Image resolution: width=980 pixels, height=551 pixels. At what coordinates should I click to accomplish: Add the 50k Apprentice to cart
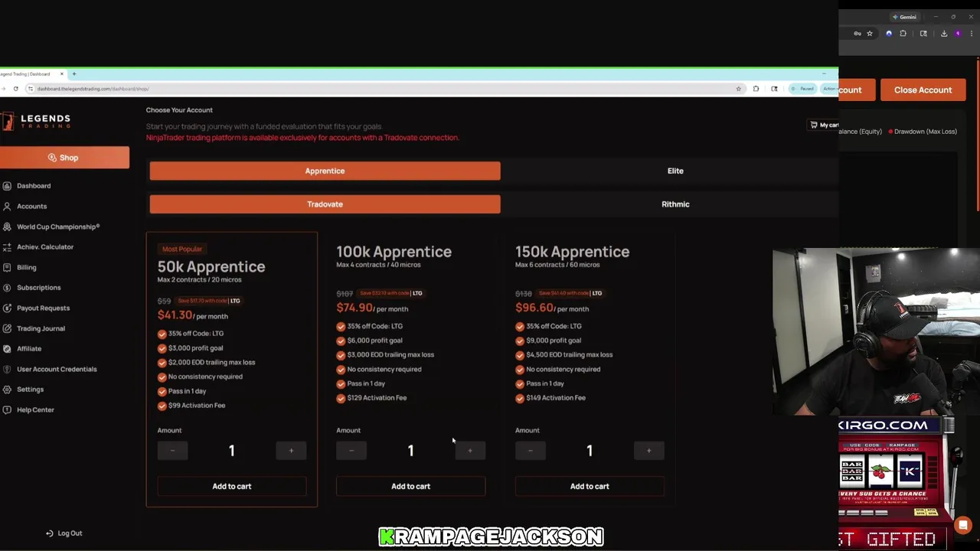click(231, 486)
